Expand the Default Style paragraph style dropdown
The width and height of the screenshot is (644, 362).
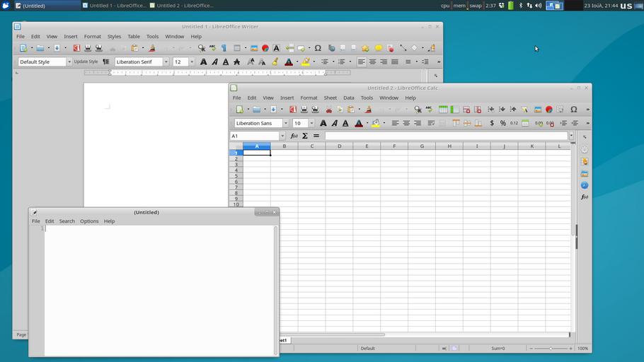69,62
